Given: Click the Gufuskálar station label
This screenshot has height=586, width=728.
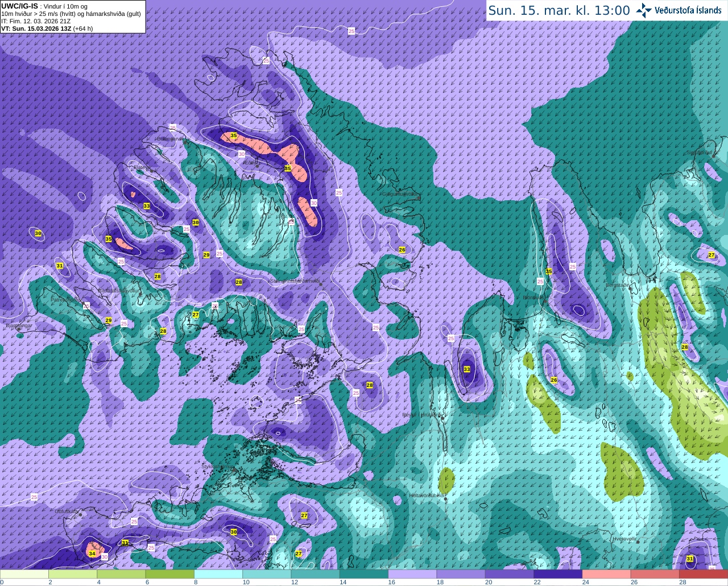Looking at the screenshot, I should click(x=67, y=511).
